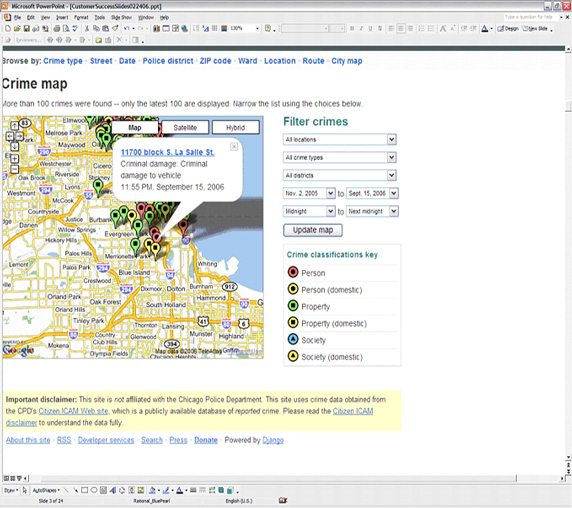Toggle text Shadow formatting
The width and height of the screenshot is (572, 508).
tap(380, 28)
